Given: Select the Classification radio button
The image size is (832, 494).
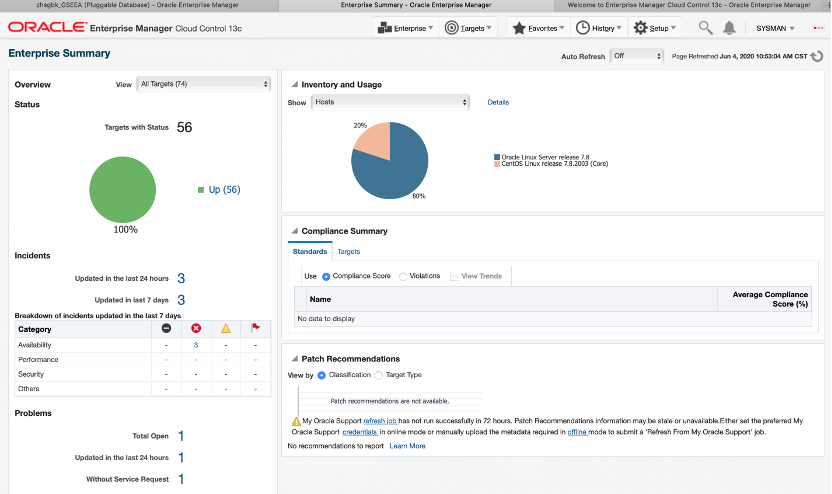Looking at the screenshot, I should [322, 375].
